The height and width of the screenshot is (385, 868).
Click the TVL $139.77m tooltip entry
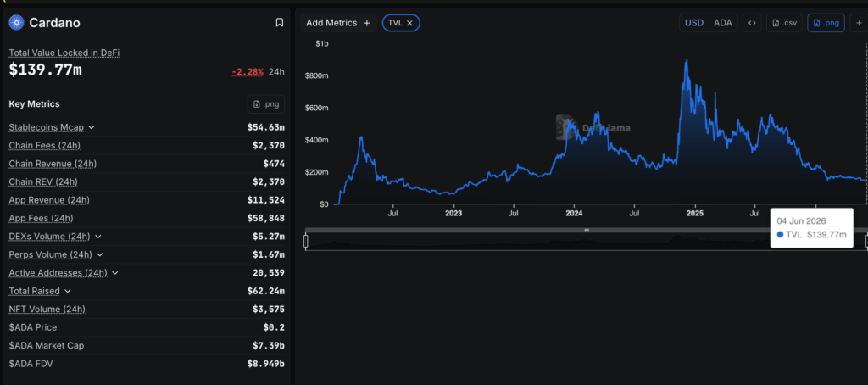[x=812, y=235]
